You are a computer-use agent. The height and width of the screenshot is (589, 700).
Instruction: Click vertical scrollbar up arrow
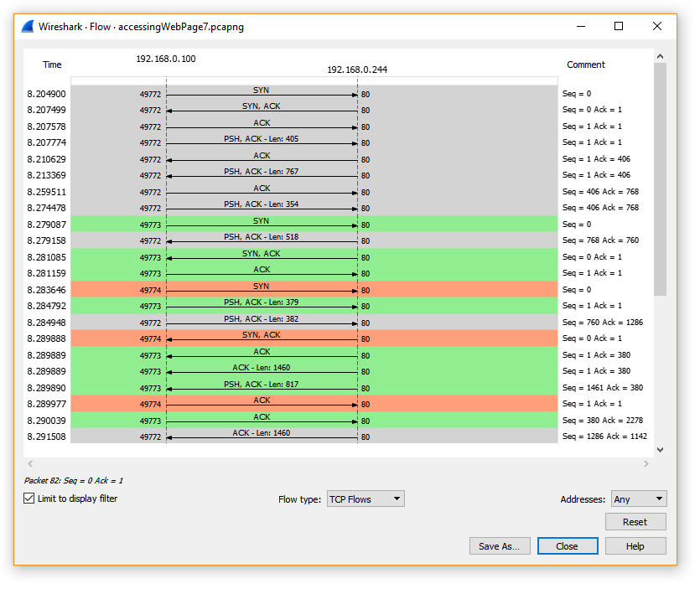(660, 57)
